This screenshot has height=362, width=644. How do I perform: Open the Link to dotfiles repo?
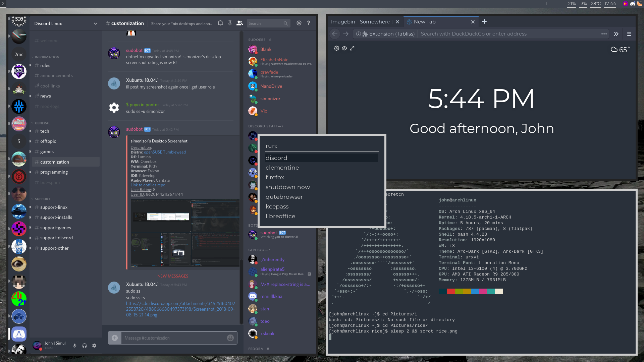(148, 185)
